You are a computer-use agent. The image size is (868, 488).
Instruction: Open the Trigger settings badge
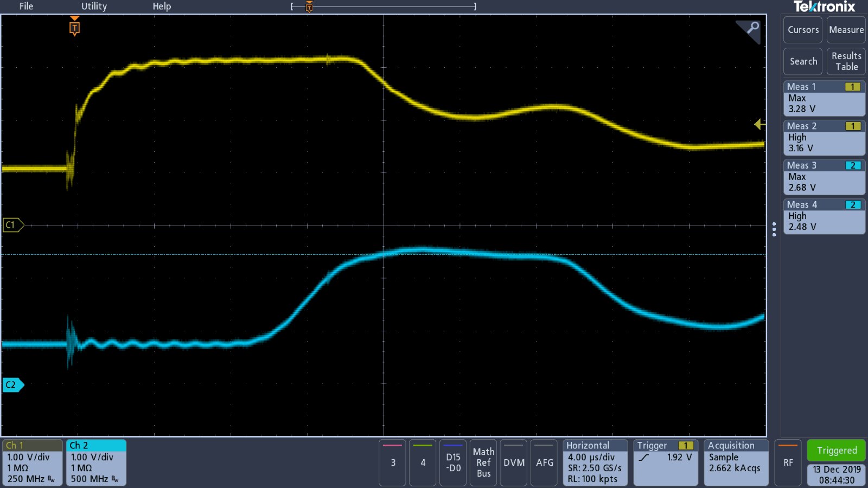point(666,463)
